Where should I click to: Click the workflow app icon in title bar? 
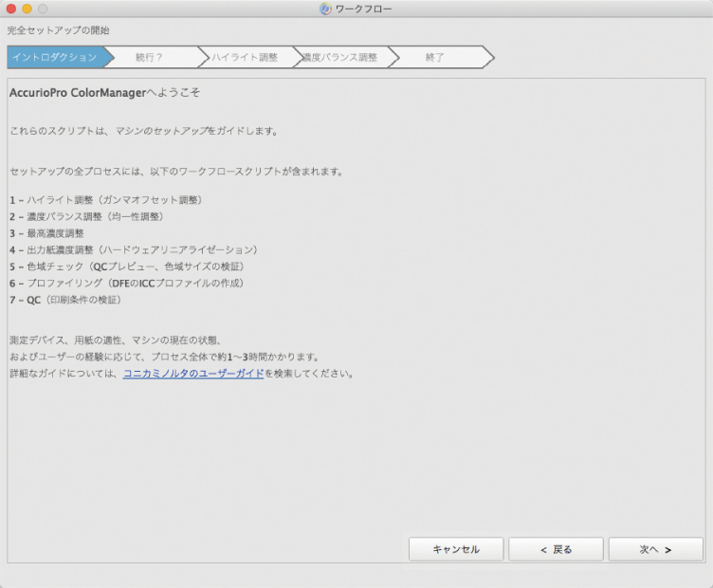click(326, 9)
